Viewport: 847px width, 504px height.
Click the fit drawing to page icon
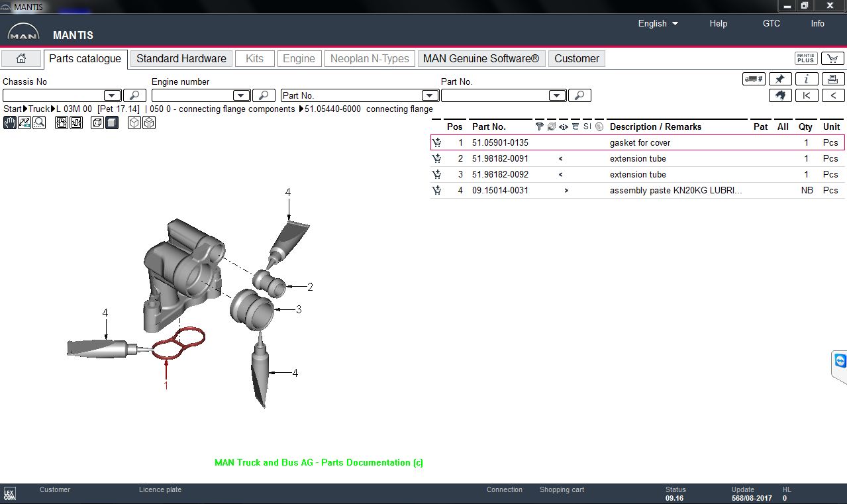(x=62, y=123)
